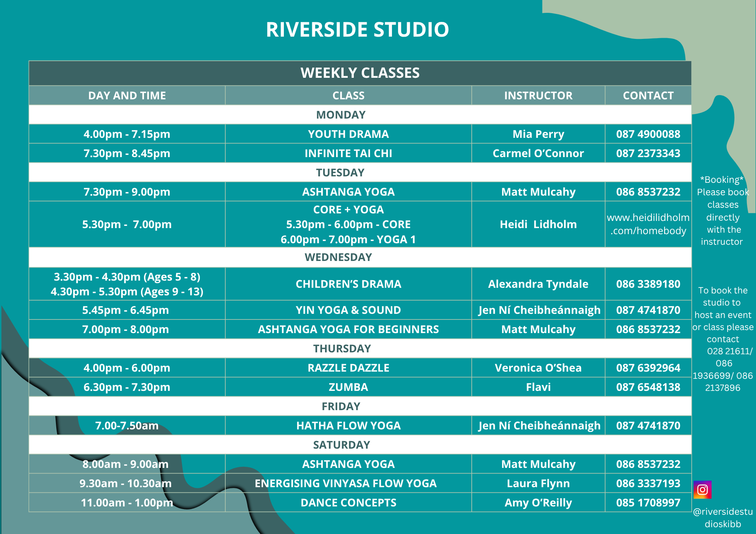Open the www.heidilidholm.com/homebody link
The height and width of the screenshot is (534, 756).
tap(648, 224)
